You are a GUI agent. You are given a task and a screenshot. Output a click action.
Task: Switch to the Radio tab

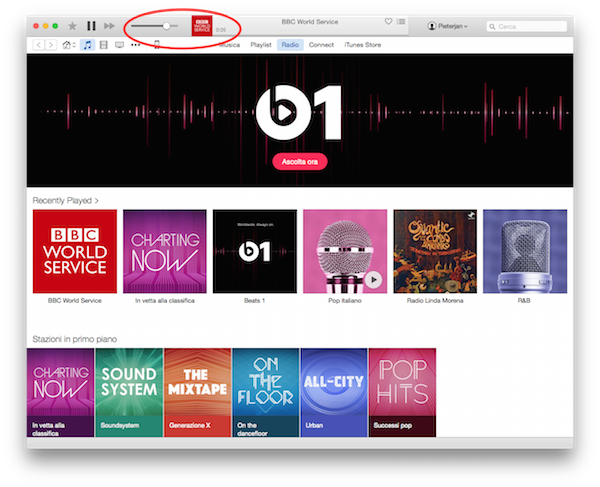point(290,45)
